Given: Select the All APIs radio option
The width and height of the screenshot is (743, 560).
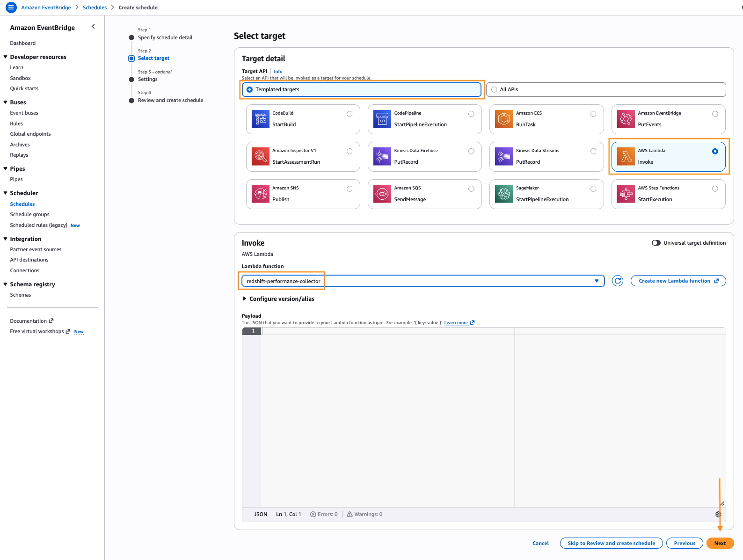Looking at the screenshot, I should [494, 89].
